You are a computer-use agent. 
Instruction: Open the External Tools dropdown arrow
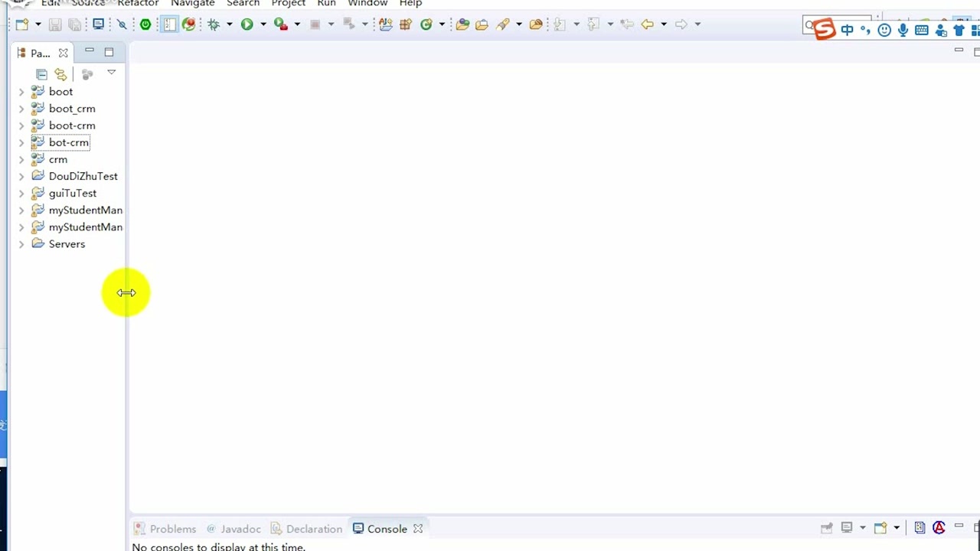pyautogui.click(x=297, y=24)
